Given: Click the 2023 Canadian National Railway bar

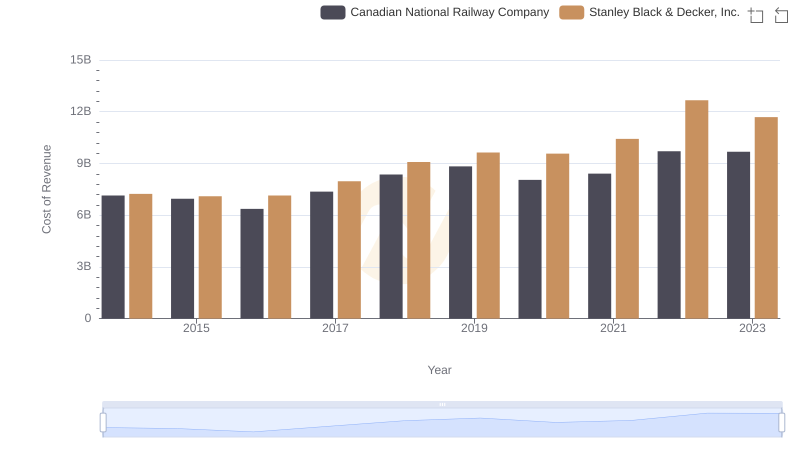Looking at the screenshot, I should click(738, 235).
